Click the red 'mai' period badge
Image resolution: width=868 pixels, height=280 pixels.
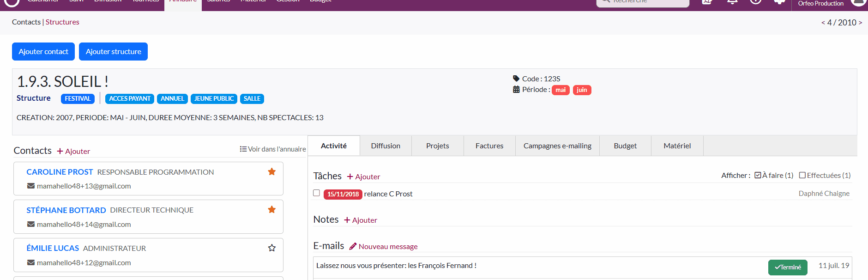coord(561,90)
